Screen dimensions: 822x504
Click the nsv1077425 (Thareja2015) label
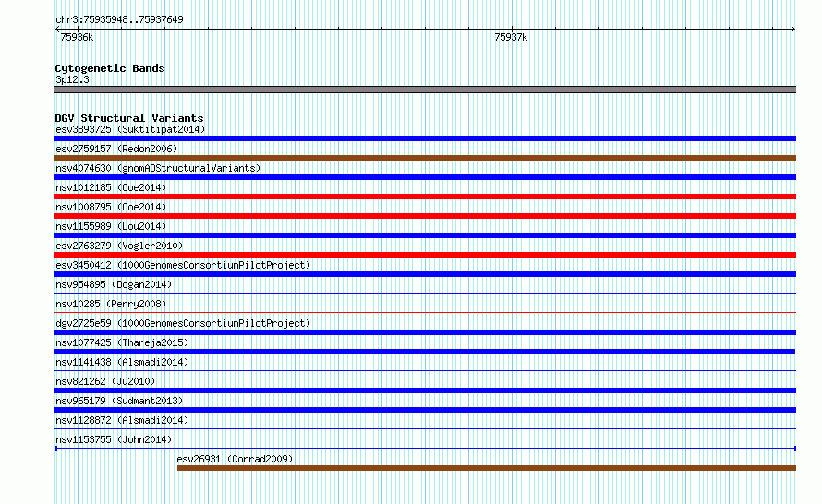tap(122, 342)
